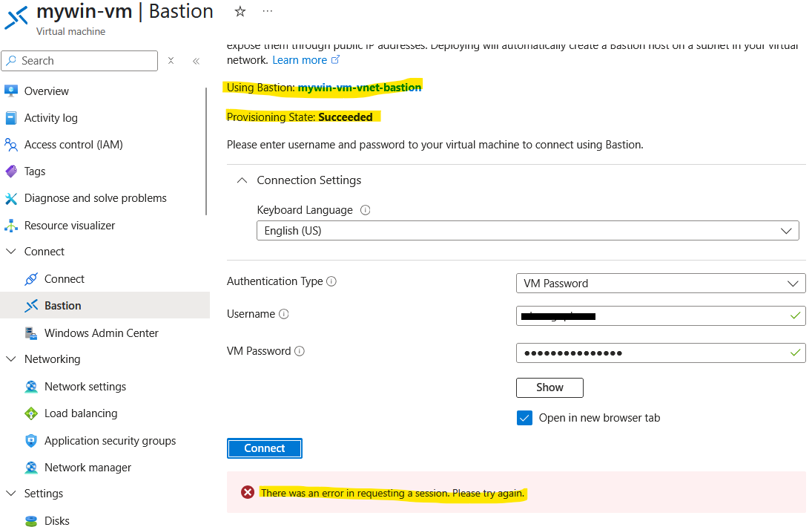Viewport: 812px width, 527px height.
Task: Click the Keyboard Language info icon
Action: pyautogui.click(x=365, y=210)
